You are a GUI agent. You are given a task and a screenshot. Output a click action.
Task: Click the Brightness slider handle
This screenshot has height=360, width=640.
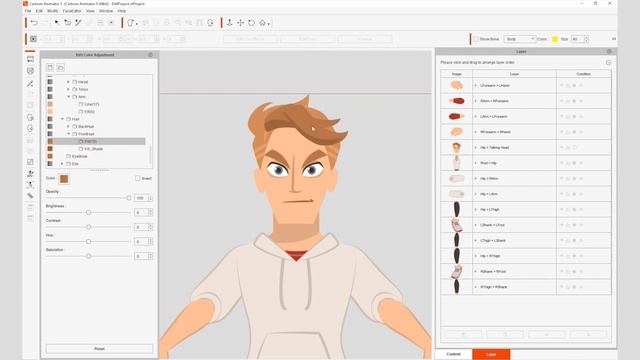coord(88,212)
